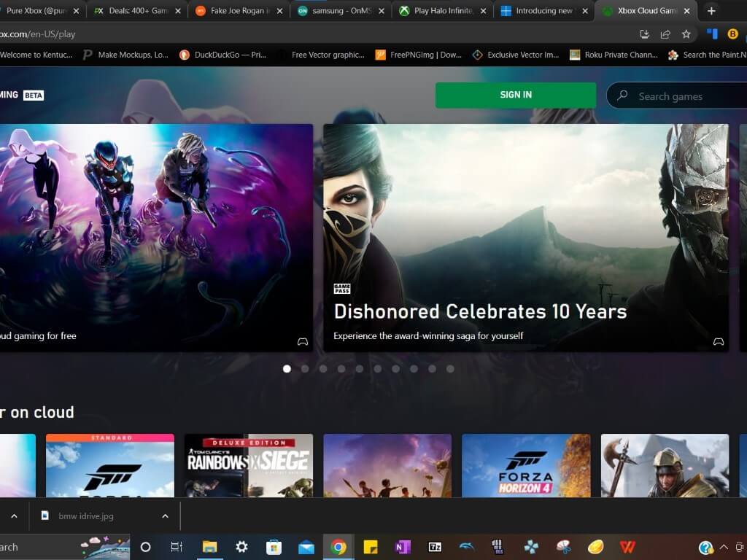747x560 pixels.
Task: Click the browser address bar URL
Action: 38,34
